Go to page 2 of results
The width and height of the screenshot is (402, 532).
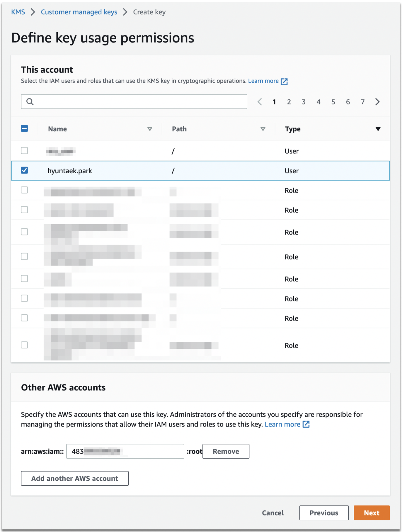pos(289,102)
